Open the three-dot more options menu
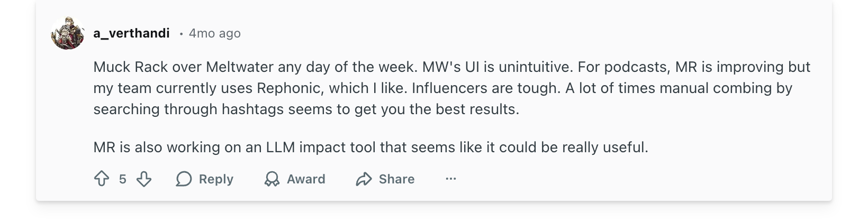 click(450, 179)
